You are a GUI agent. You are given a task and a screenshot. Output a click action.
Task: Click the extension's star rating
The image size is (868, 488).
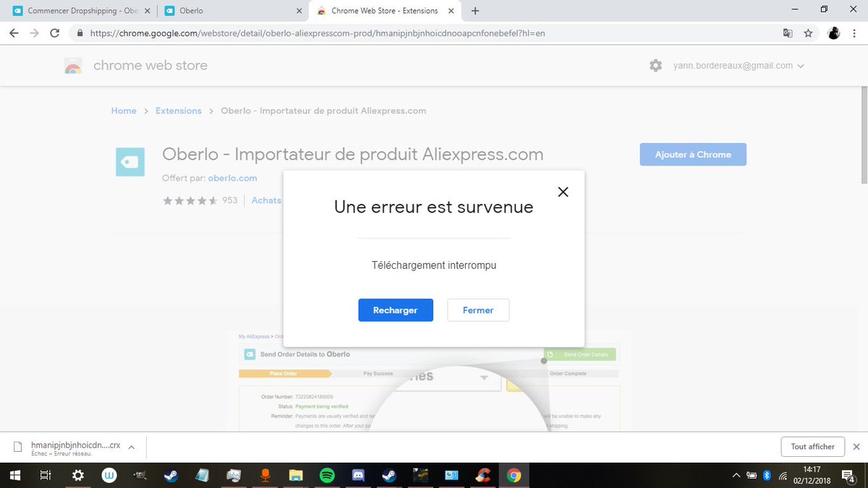(190, 200)
